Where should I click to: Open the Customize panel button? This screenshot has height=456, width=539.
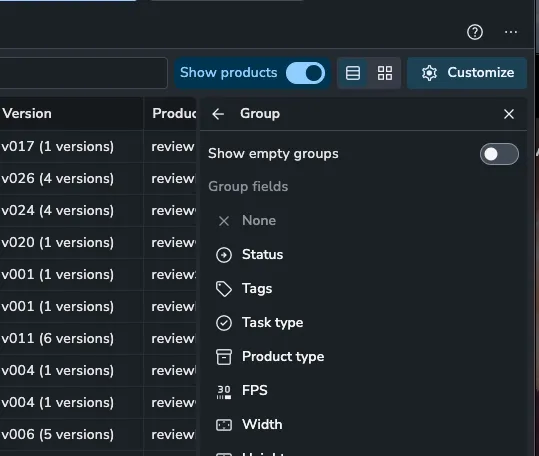(467, 73)
